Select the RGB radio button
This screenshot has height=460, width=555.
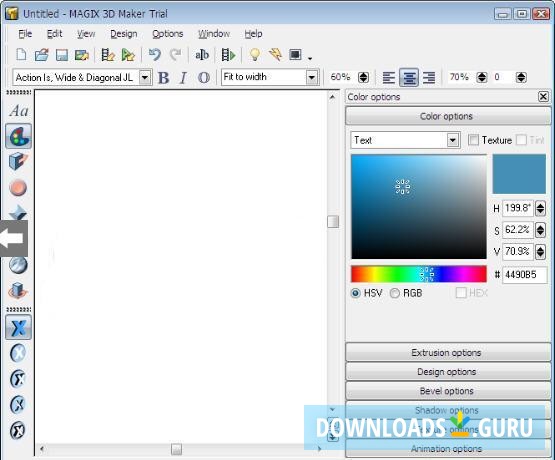tap(395, 293)
